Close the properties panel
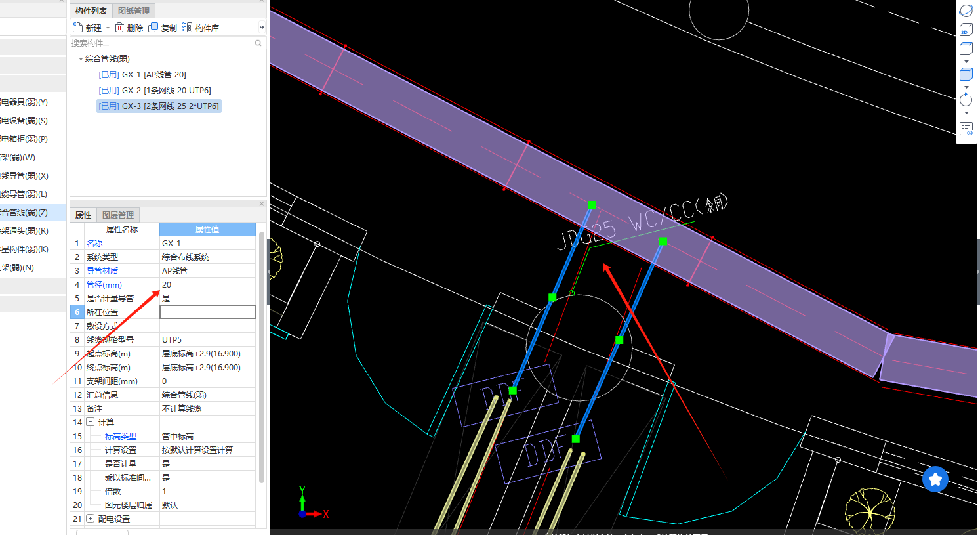Screen dimensions: 980x535 262,203
